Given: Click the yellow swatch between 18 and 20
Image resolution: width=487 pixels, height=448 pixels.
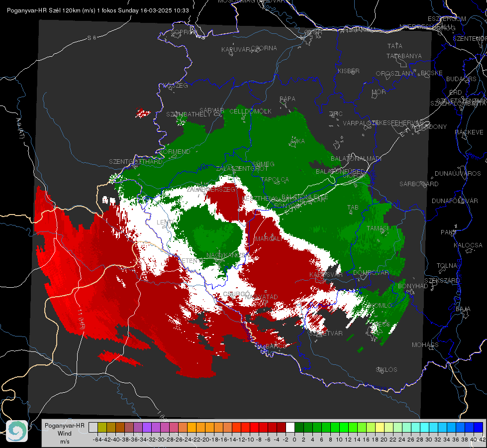Looking at the screenshot, I should click(380, 427).
